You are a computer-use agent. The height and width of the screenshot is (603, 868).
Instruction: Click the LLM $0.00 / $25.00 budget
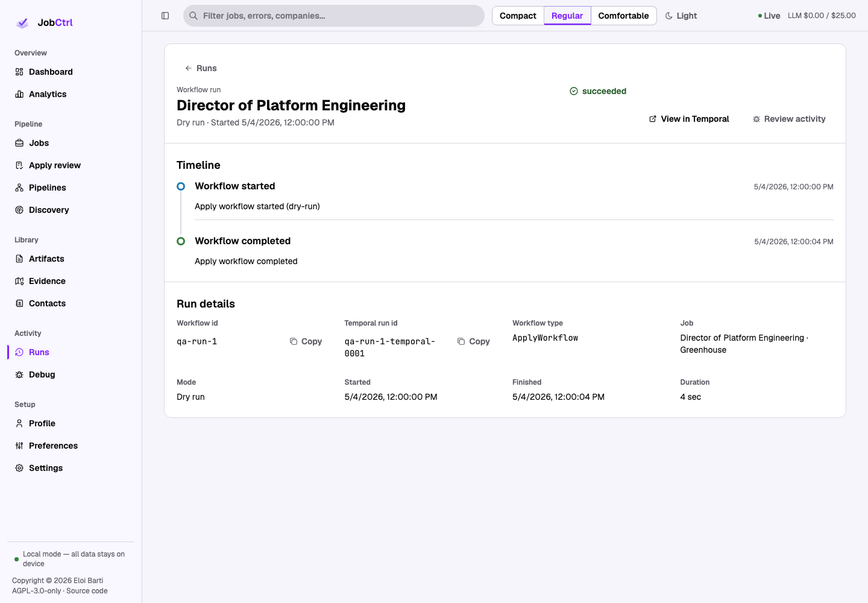pyautogui.click(x=822, y=16)
